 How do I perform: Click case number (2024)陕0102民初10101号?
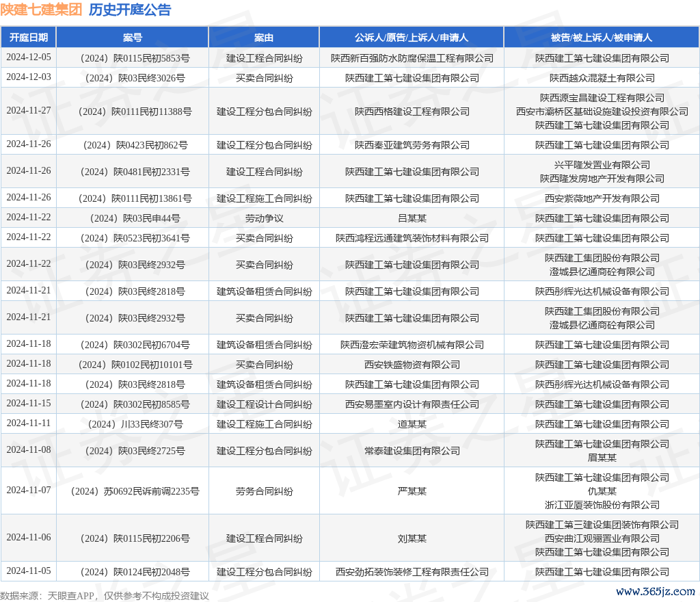135,365
